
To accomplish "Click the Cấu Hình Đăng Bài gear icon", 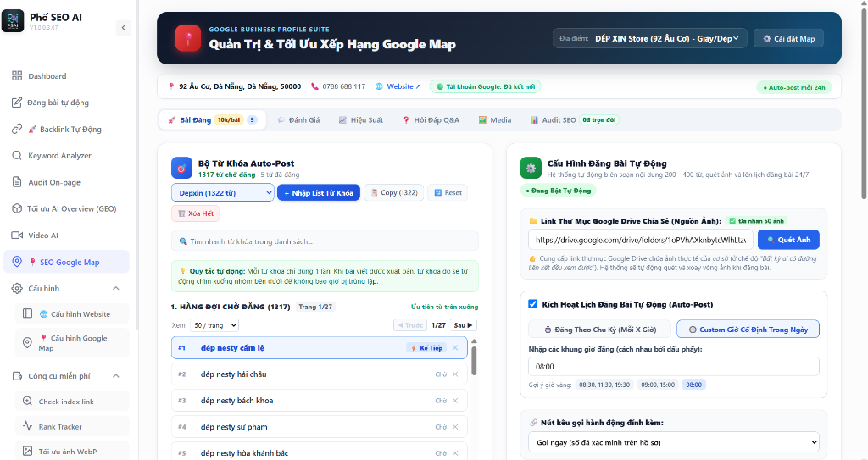I will click(x=531, y=169).
